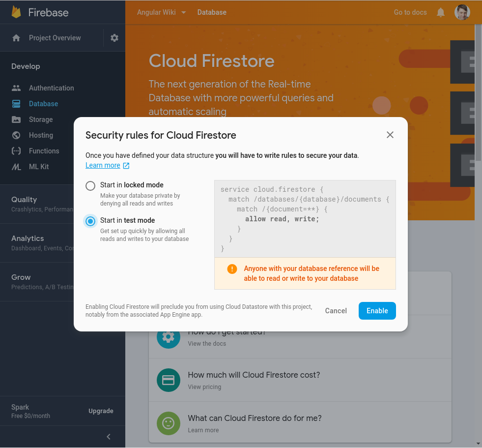Click the notifications bell icon
The height and width of the screenshot is (448, 482).
coord(441,12)
